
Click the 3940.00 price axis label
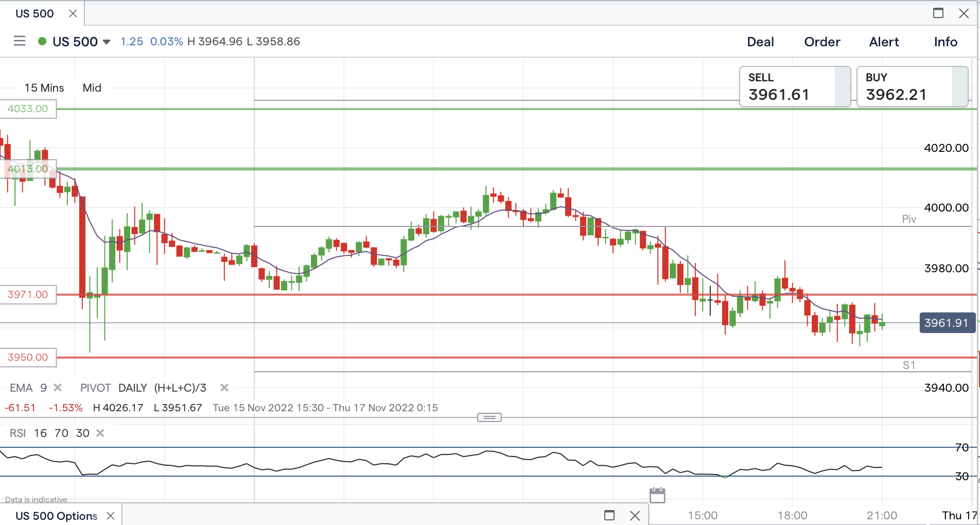(x=946, y=388)
